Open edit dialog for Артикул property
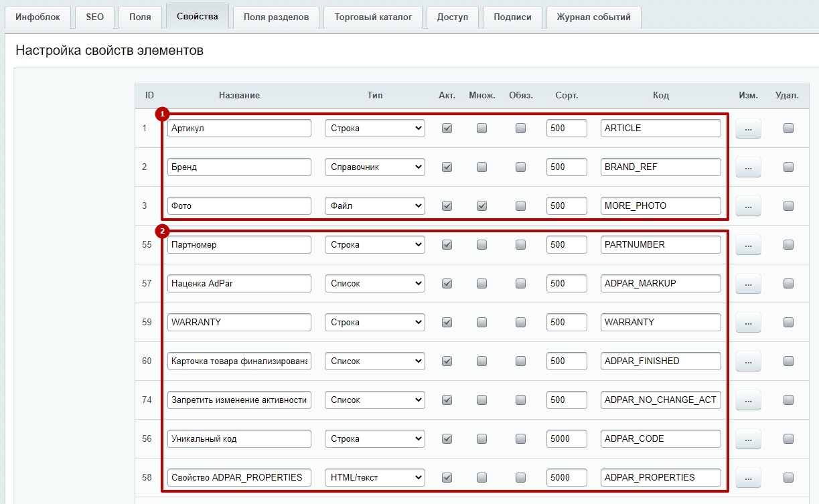819x504 pixels. [748, 129]
